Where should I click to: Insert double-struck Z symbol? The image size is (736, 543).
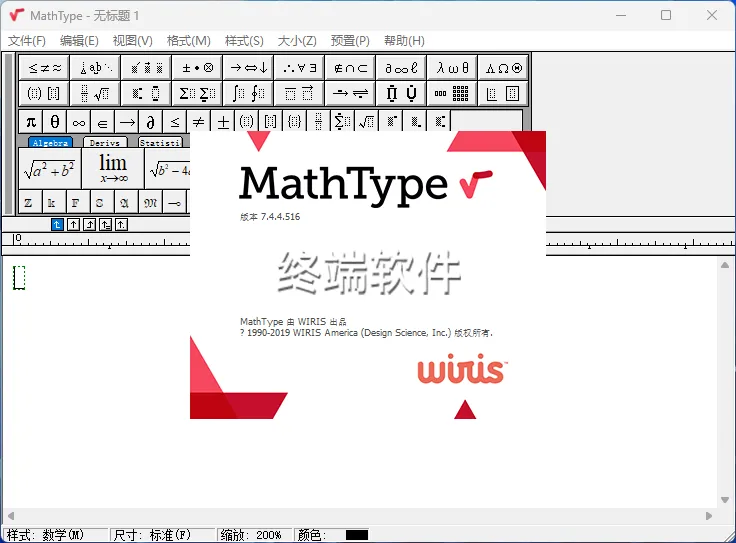30,203
